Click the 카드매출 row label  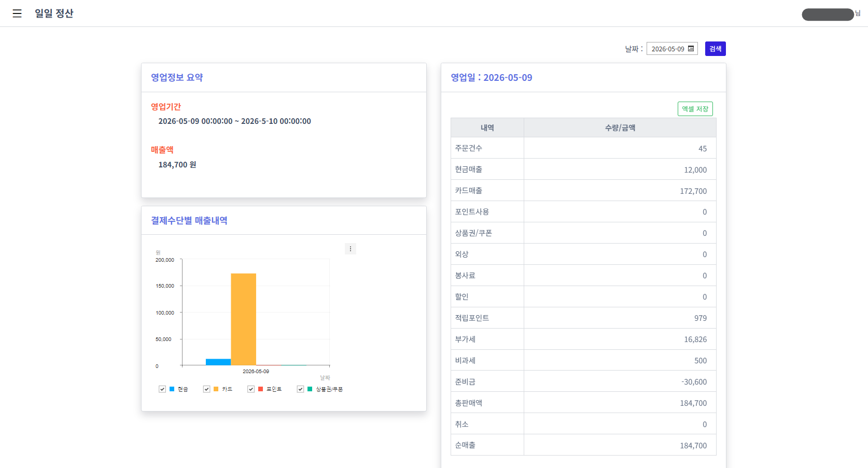pyautogui.click(x=469, y=191)
